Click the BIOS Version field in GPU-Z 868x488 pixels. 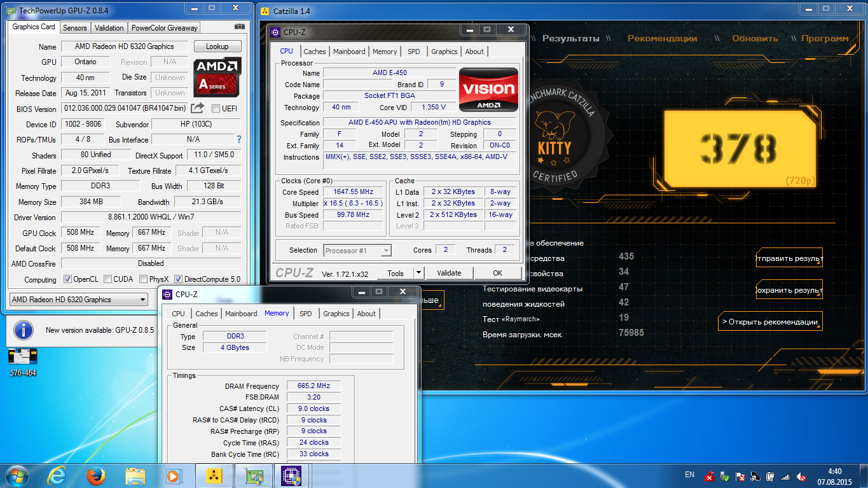(125, 109)
